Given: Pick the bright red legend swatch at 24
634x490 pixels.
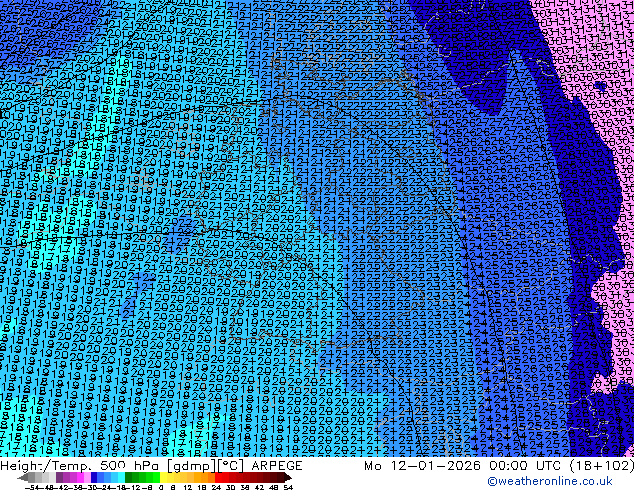Looking at the screenshot, I should tap(218, 478).
